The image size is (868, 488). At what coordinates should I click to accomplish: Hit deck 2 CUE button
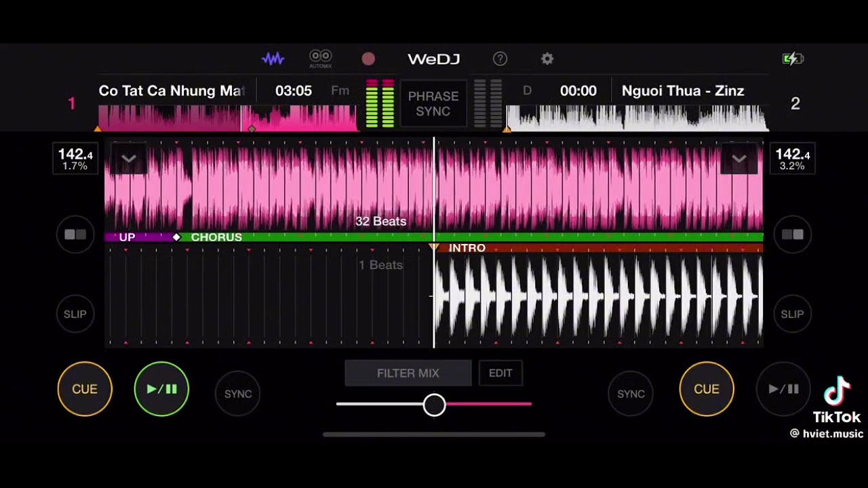[x=707, y=389]
